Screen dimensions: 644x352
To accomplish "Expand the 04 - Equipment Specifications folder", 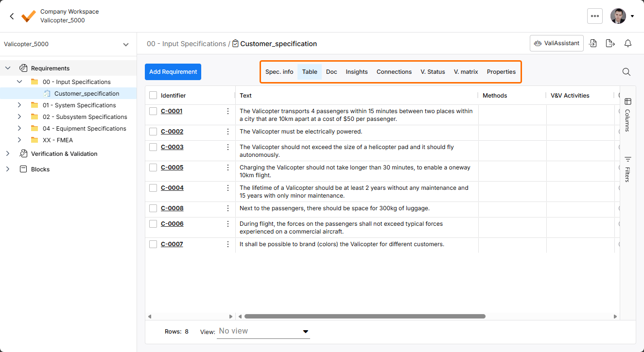I will (x=19, y=129).
